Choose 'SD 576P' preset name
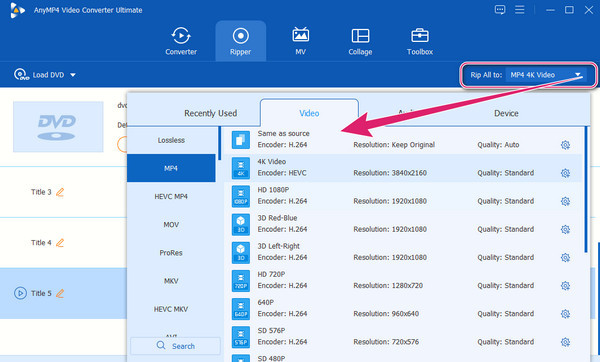The image size is (600, 362). [x=271, y=330]
